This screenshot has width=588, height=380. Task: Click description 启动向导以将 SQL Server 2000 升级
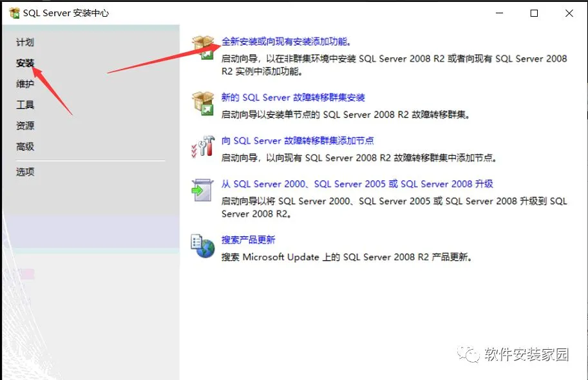click(x=394, y=207)
